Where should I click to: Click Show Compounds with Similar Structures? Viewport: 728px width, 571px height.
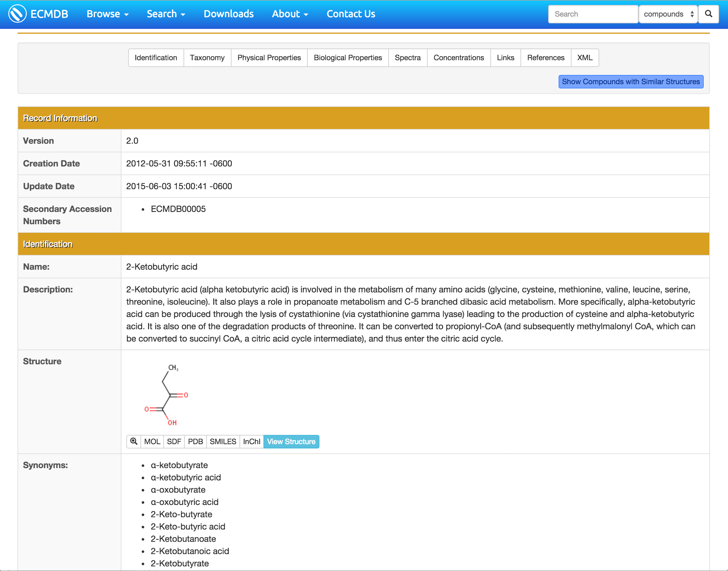[631, 81]
